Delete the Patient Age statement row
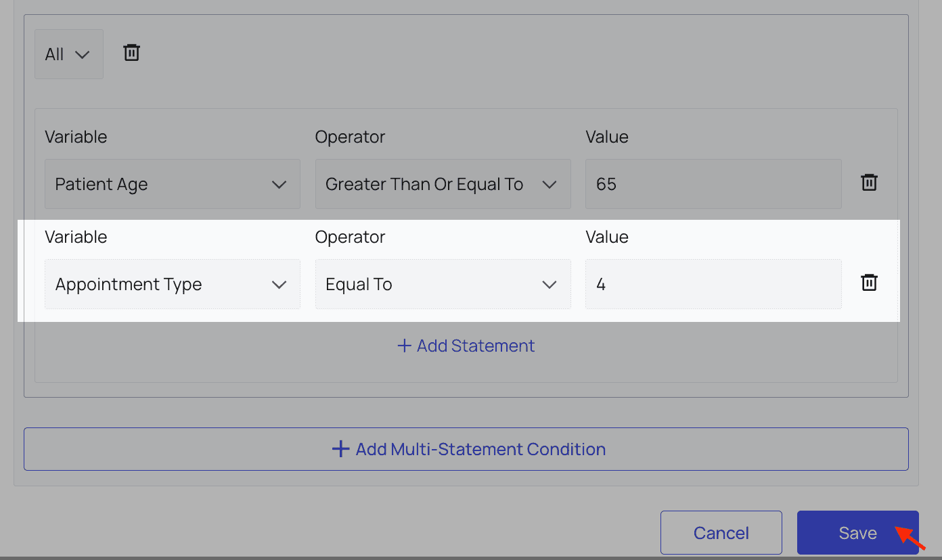942x560 pixels. 869,183
